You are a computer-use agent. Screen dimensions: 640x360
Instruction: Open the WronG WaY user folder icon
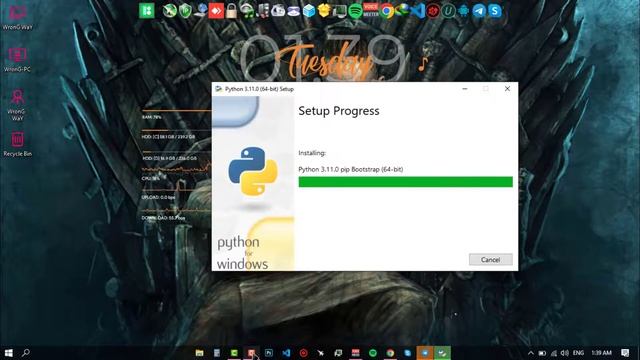tap(17, 104)
